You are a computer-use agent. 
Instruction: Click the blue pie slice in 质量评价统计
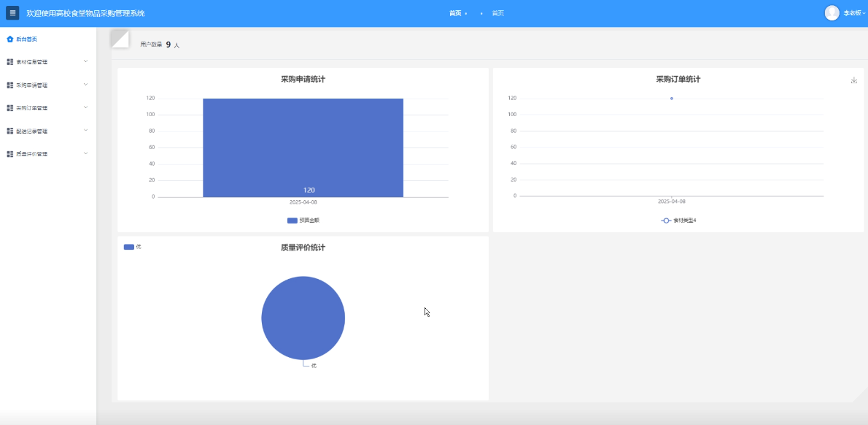point(303,318)
